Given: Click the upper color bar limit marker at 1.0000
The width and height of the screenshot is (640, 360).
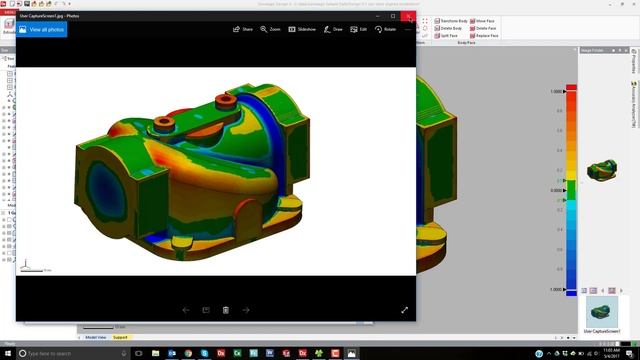Looking at the screenshot, I should point(565,91).
